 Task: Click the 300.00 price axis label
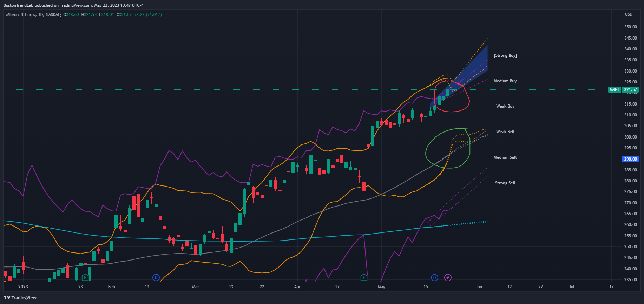[x=630, y=137]
